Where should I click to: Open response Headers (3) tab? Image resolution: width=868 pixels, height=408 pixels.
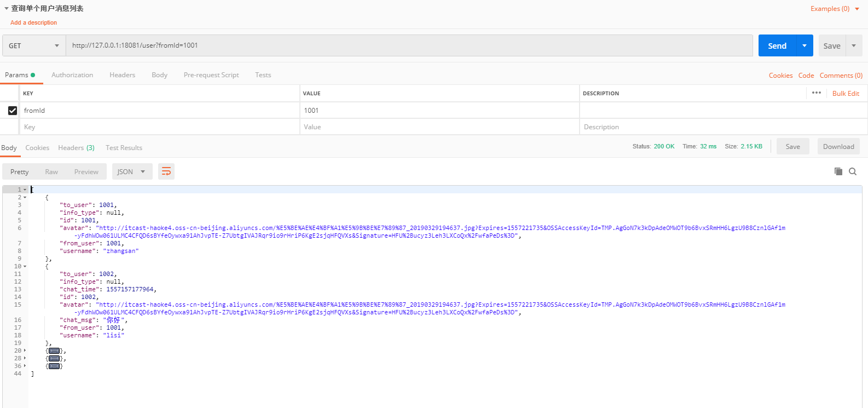click(x=76, y=148)
